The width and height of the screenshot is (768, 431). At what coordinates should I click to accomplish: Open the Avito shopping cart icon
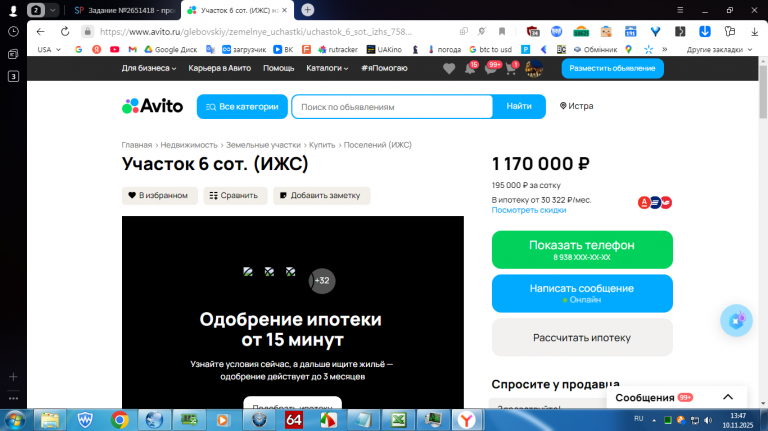click(x=511, y=69)
